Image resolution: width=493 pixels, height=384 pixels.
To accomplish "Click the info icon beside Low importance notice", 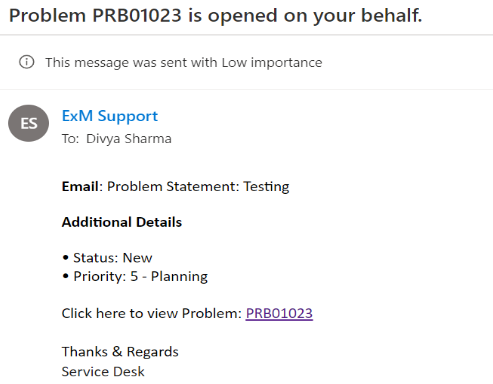I will pos(27,62).
